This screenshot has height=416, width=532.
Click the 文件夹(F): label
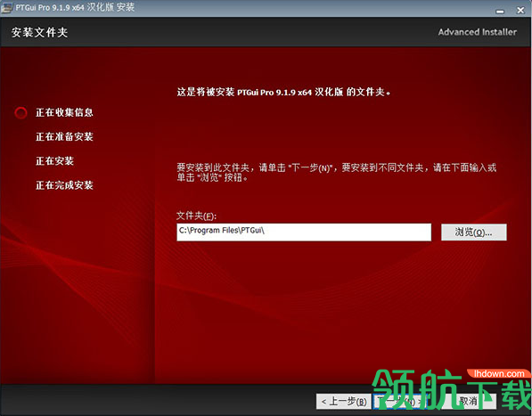point(196,216)
